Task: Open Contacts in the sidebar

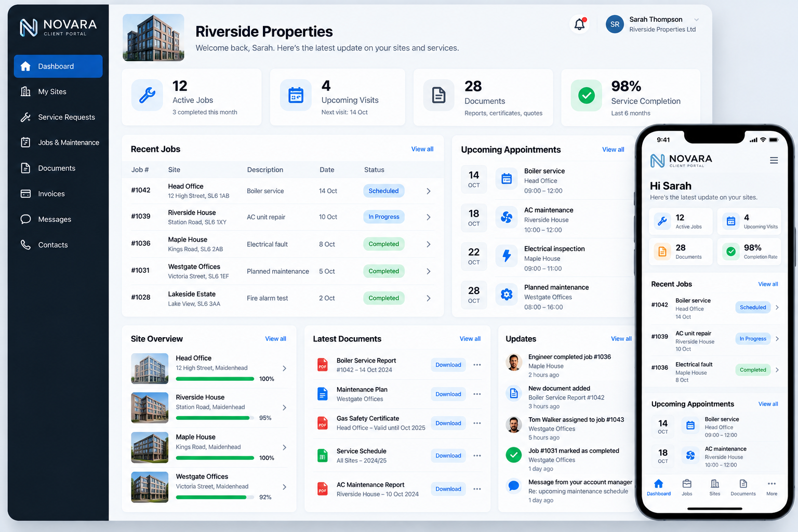Action: pos(58,245)
